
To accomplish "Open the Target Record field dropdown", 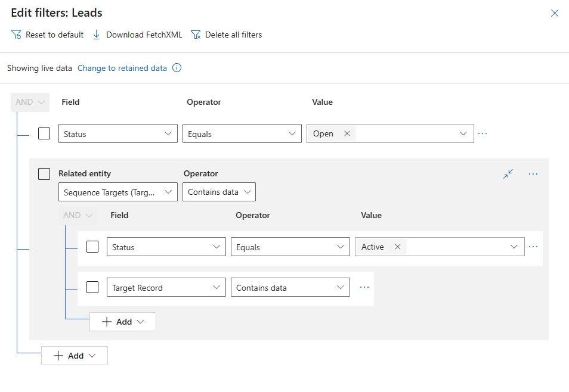I will pyautogui.click(x=166, y=288).
